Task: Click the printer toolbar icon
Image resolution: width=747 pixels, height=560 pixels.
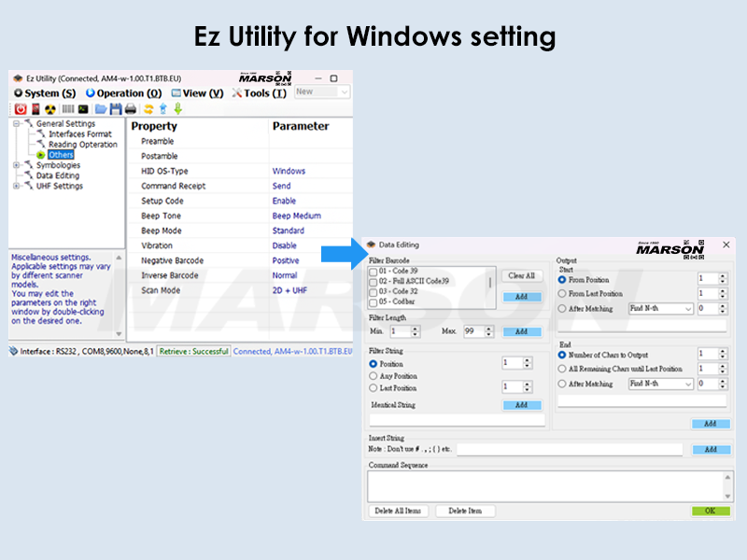Action: click(131, 109)
